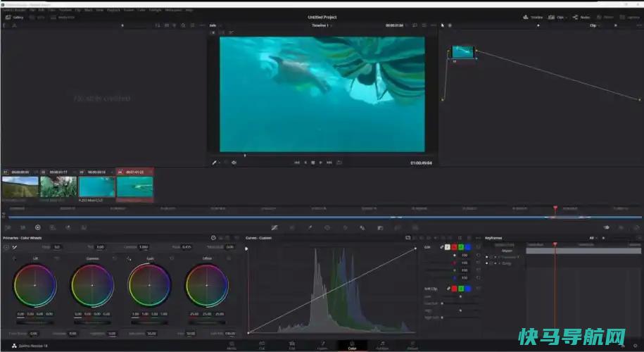
Task: Toggle the Nodes panel button
Action: (x=581, y=18)
